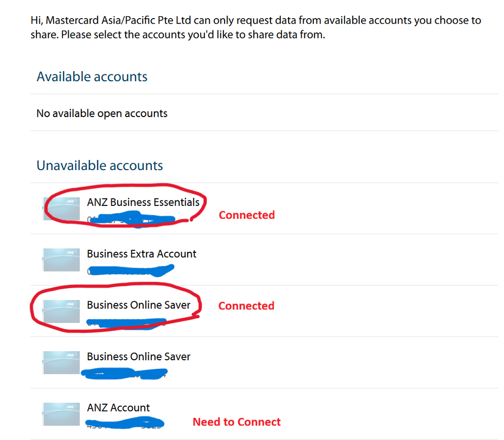Viewport: 504px width, 440px height.
Task: Select the card icon of circled Business Online Saver
Action: [61, 311]
